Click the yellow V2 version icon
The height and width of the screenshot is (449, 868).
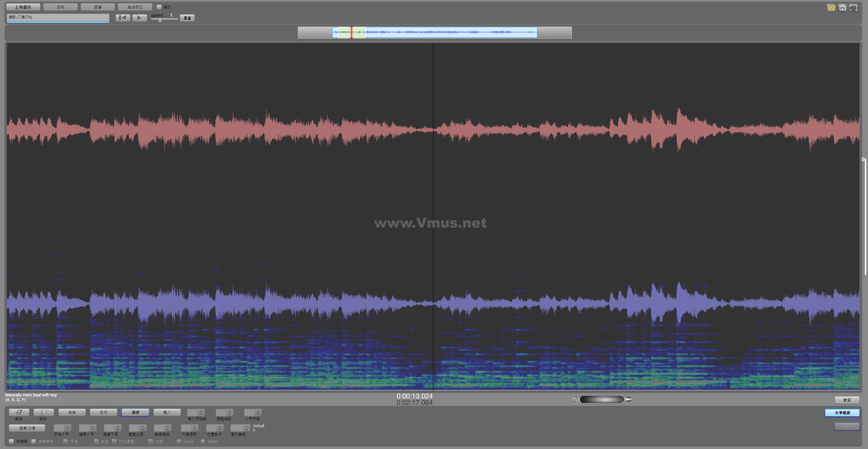coord(831,8)
